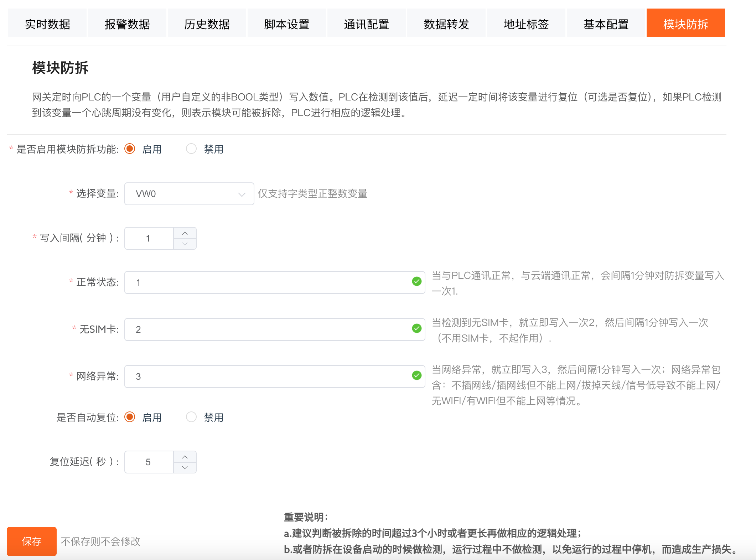Increase write interval with up arrow
The image size is (756, 560).
(185, 233)
